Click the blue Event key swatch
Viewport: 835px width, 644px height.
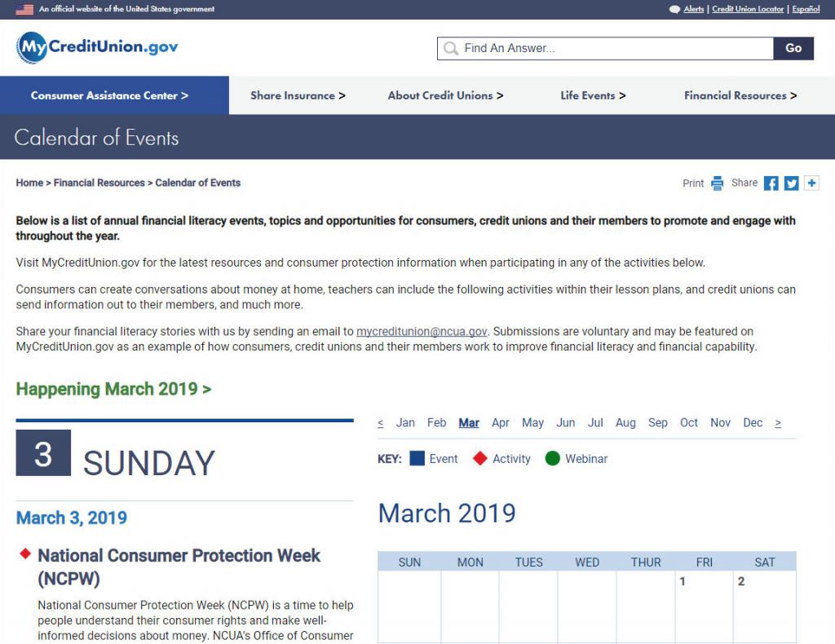pyautogui.click(x=417, y=458)
